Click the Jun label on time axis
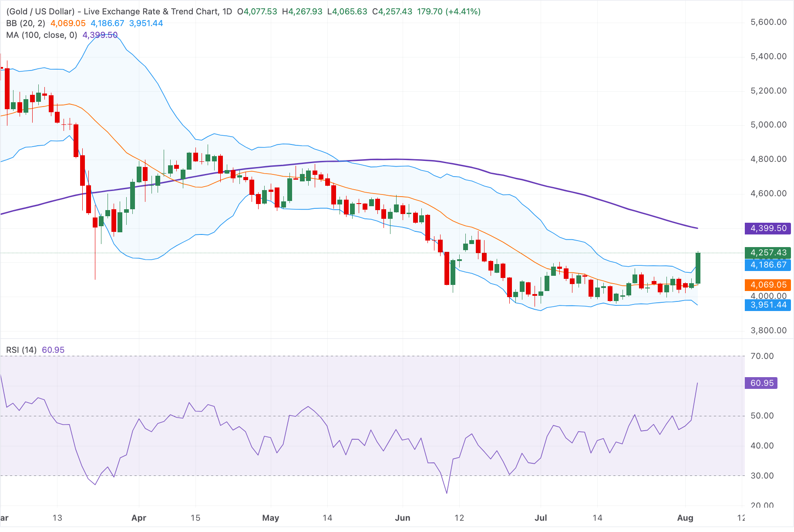This screenshot has width=794, height=532. pos(403,518)
